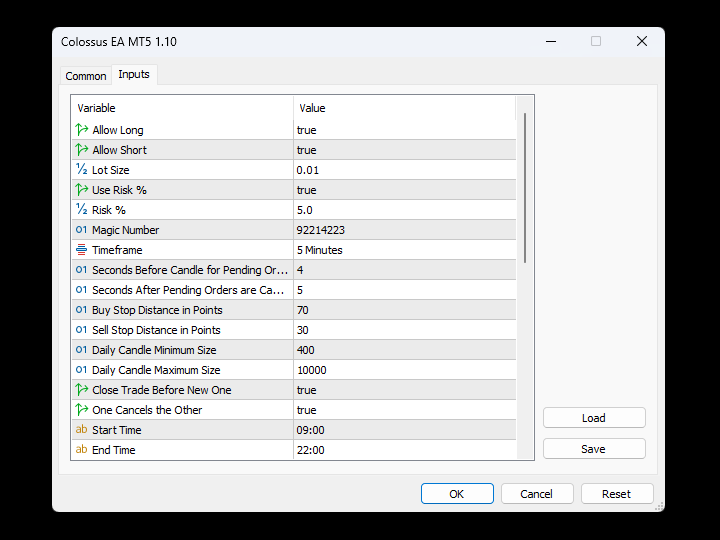The width and height of the screenshot is (720, 540).
Task: Select the Daily Candle Maximum Size label
Action: click(x=156, y=370)
